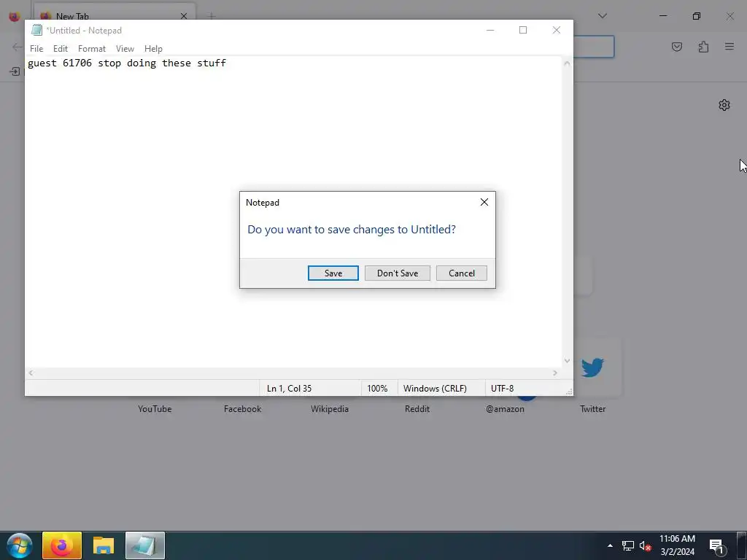The image size is (747, 560).
Task: Open the notification center icon
Action: 716,546
